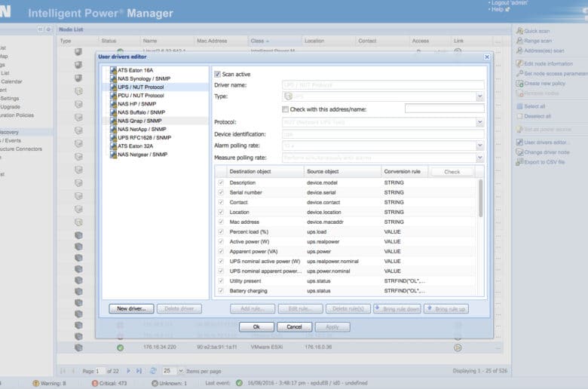Viewport: 588px width, 389px height.
Task: Click the Select all option in right panel
Action: (x=534, y=106)
